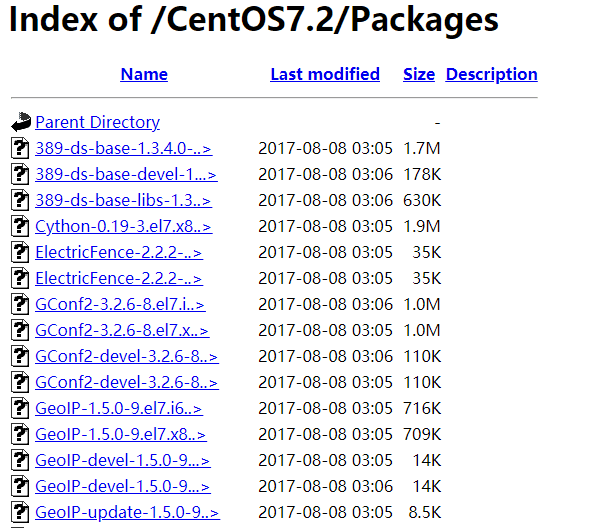This screenshot has width=615, height=528.
Task: Sort the listing by Size
Action: (x=419, y=74)
